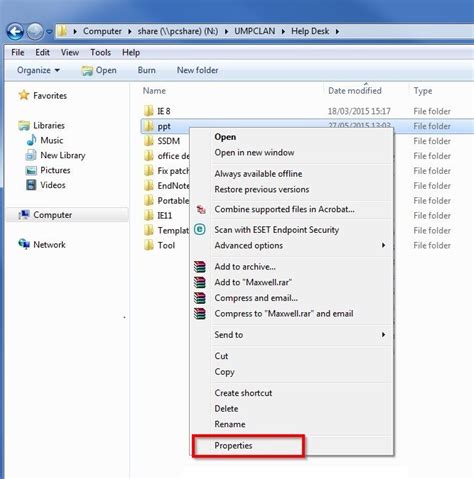Choose Open in new window
Screen dimensions: 474x479
254,153
